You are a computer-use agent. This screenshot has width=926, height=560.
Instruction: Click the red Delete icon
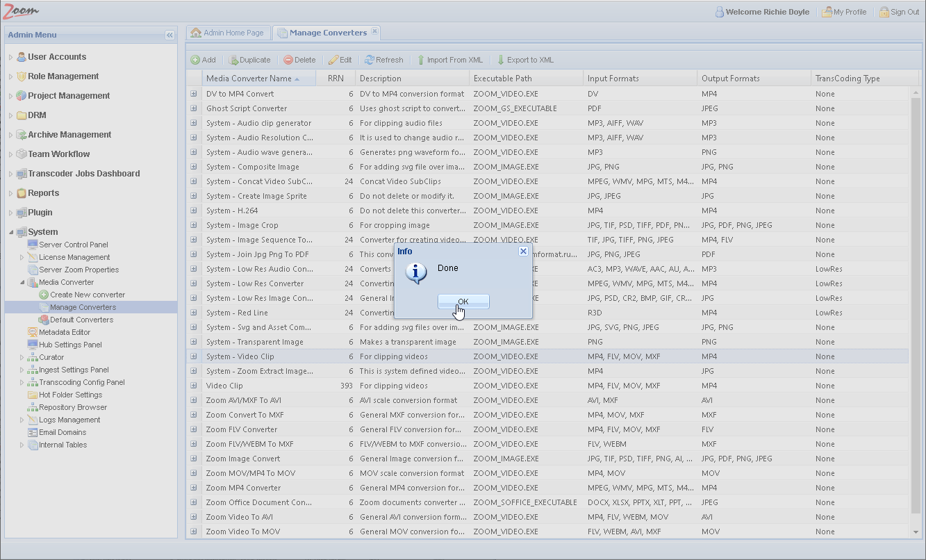pos(288,60)
